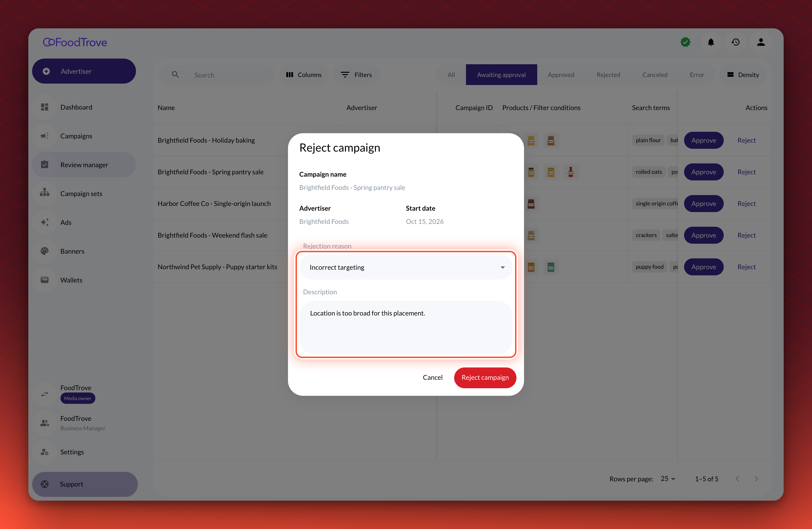Click the Business Manager people icon
Viewport: 812px width, 529px height.
(45, 423)
